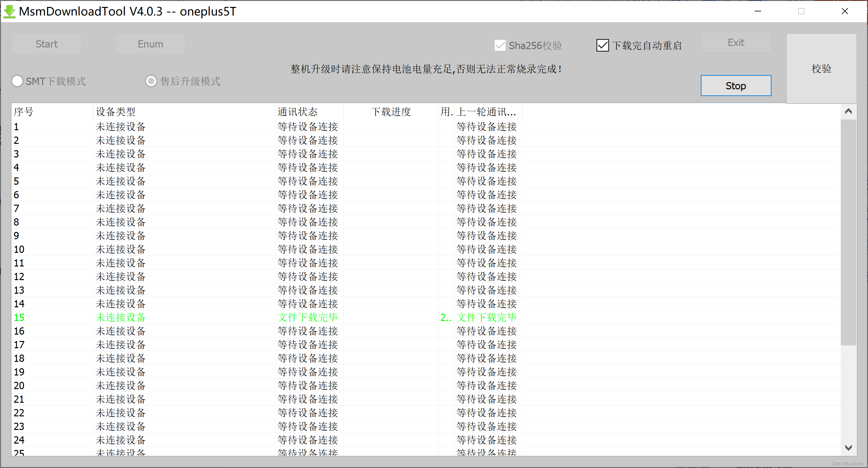This screenshot has width=868, height=468.
Task: Click the Exit button
Action: click(x=736, y=42)
